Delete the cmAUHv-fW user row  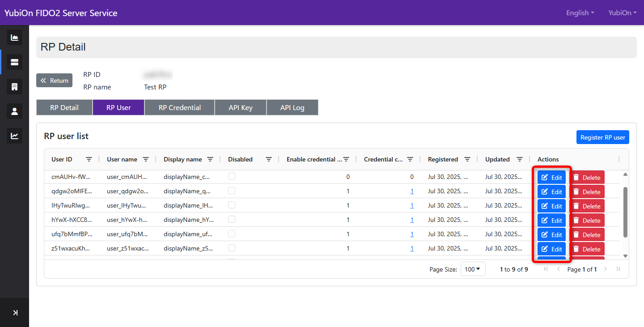point(587,177)
